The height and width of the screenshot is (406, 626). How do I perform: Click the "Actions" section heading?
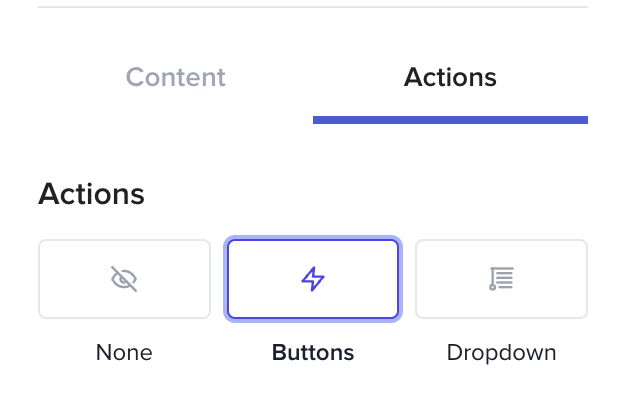click(91, 194)
